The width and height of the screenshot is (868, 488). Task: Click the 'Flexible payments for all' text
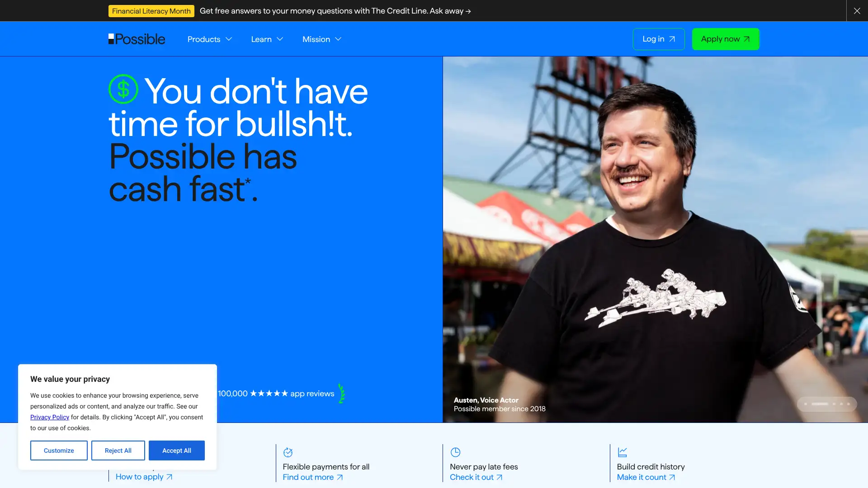point(326,467)
